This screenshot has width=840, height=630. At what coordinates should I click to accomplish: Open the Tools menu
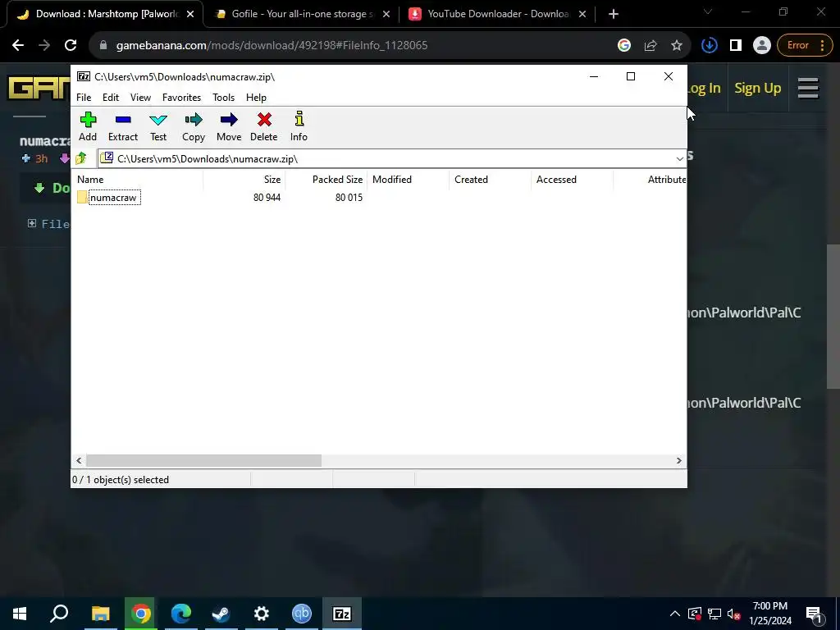point(223,98)
